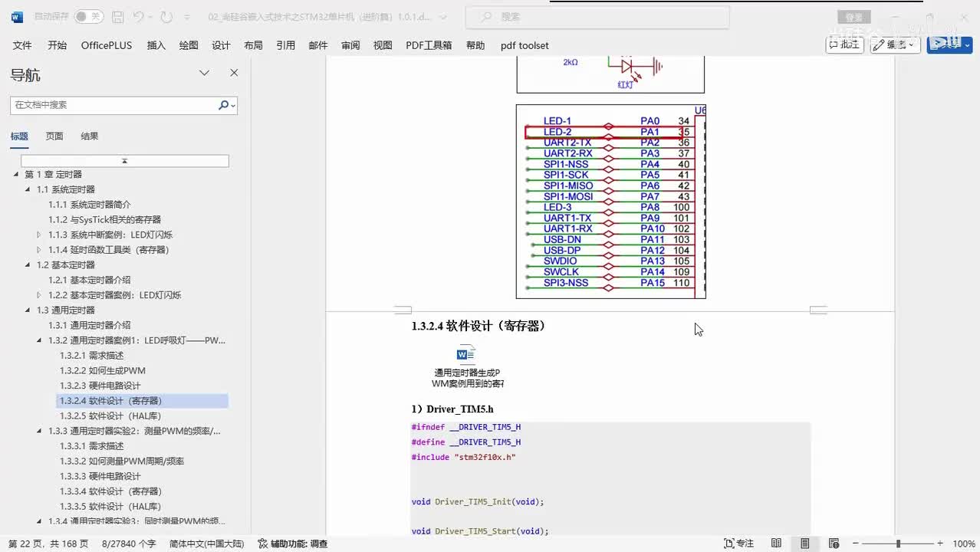Collapse the 第 1 章 定时器 heading
The height and width of the screenshot is (552, 980).
[x=16, y=174]
